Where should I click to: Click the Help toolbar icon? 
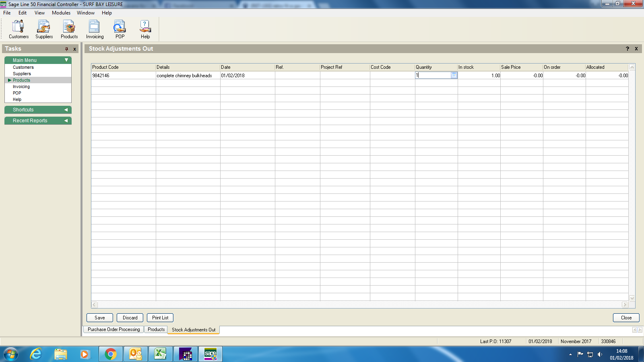[x=145, y=29]
